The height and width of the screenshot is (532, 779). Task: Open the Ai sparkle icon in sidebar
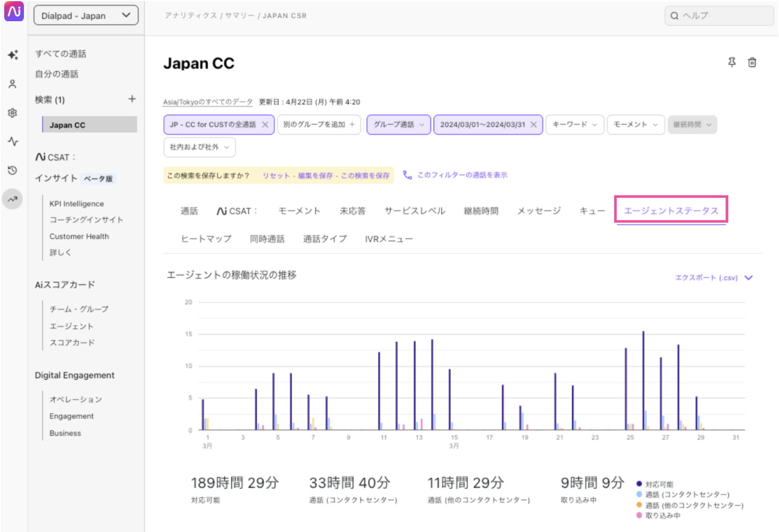coord(13,55)
